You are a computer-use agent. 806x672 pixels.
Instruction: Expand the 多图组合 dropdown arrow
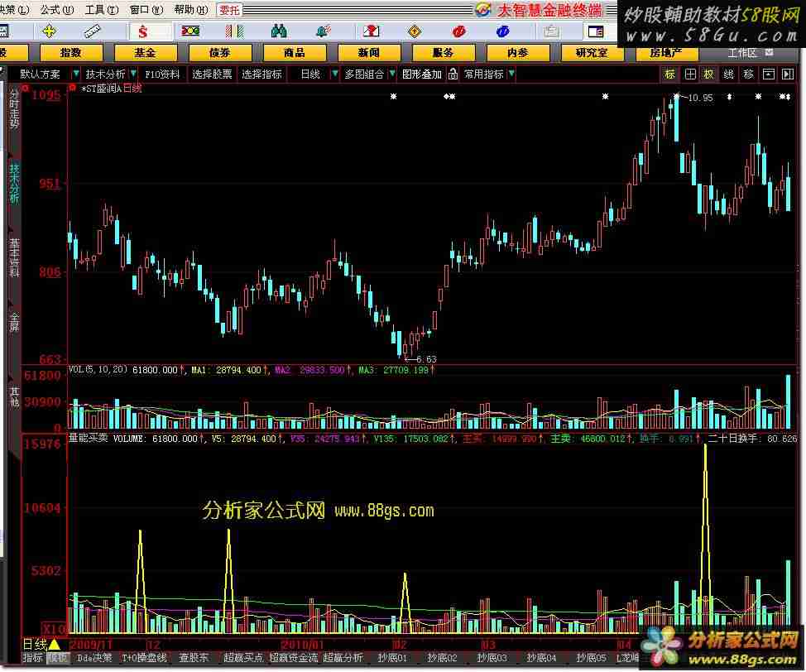[392, 74]
